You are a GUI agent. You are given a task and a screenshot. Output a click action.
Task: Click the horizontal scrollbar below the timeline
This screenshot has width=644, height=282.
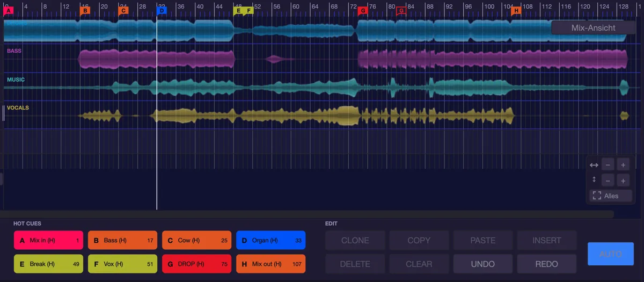pos(307,214)
